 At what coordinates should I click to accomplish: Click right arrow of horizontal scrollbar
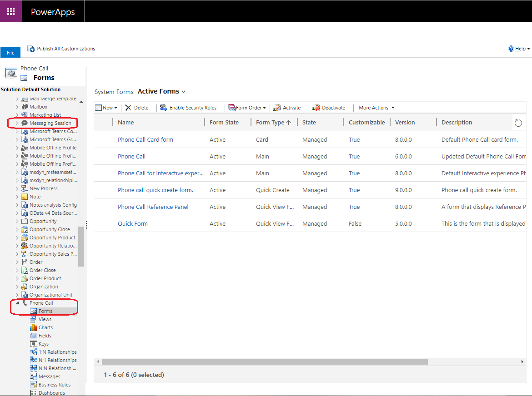pos(522,362)
